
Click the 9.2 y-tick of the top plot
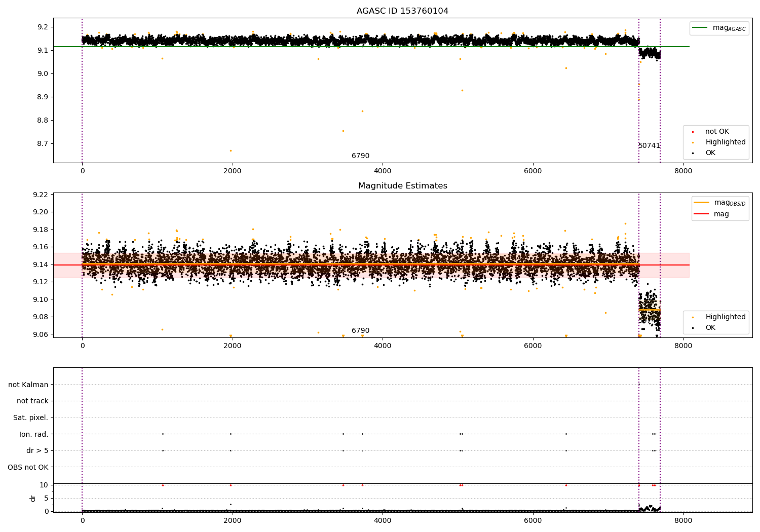pos(43,27)
